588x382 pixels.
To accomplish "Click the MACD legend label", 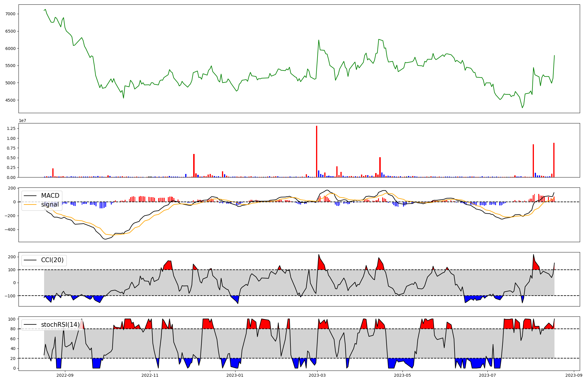I will pos(50,196).
